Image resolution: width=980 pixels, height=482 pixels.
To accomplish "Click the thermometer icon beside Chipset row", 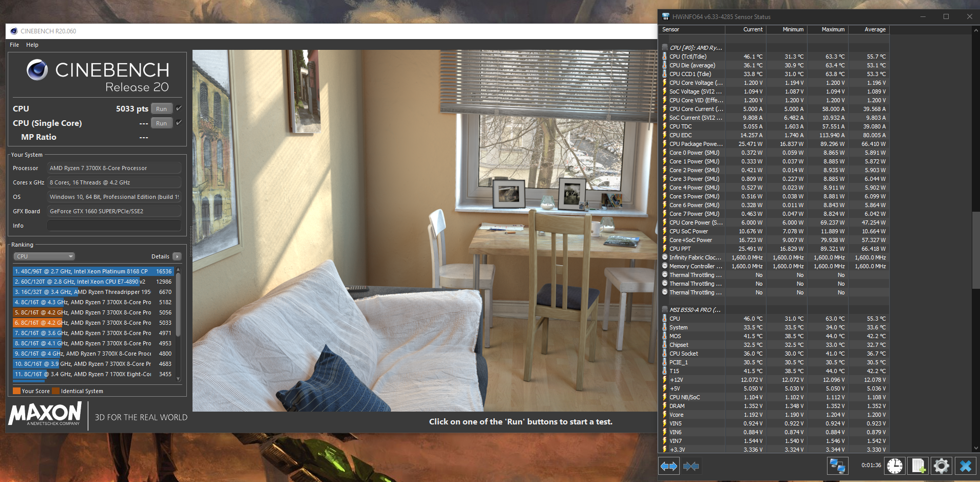I will coord(665,345).
